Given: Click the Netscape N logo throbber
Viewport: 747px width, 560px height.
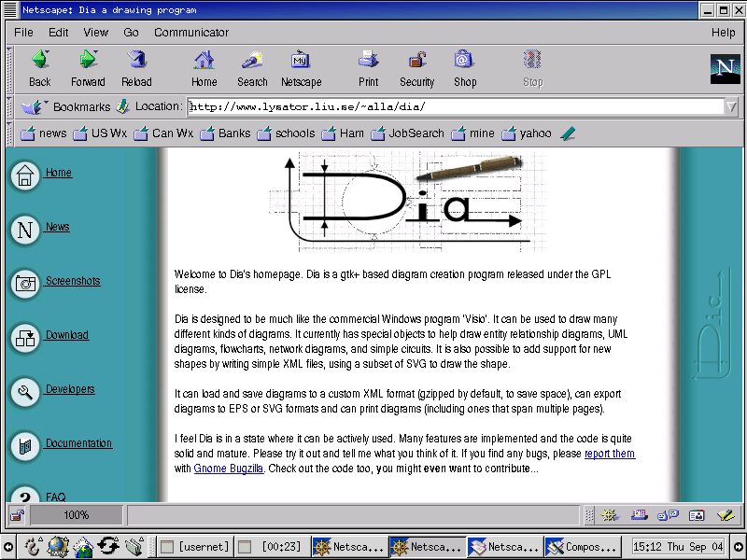Looking at the screenshot, I should 726,69.
